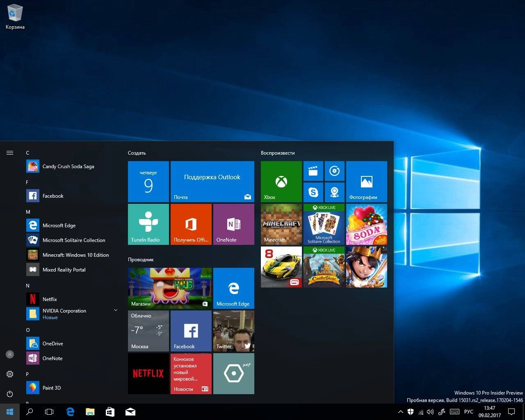Screen dimensions: 525x420
Task: Open the clock showing 13:47
Action: point(489,412)
